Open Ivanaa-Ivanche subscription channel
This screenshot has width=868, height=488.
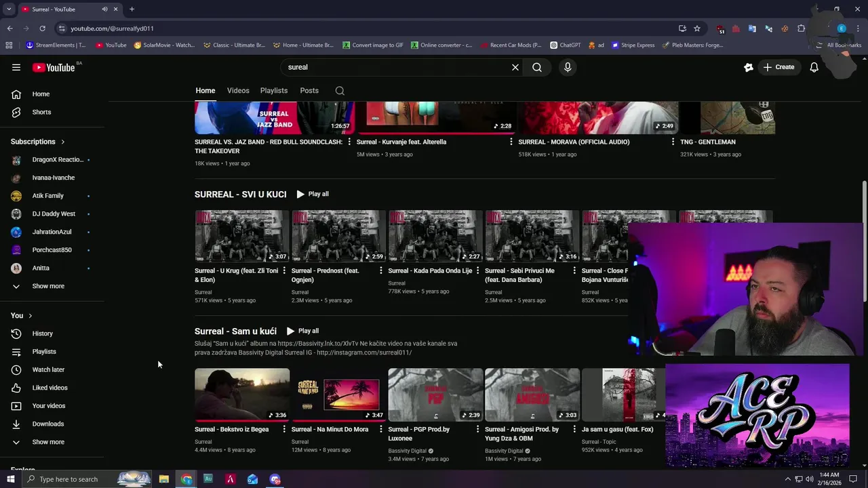52,178
